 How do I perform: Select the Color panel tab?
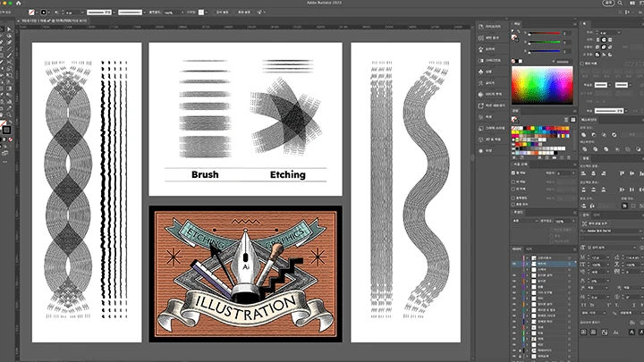click(517, 24)
